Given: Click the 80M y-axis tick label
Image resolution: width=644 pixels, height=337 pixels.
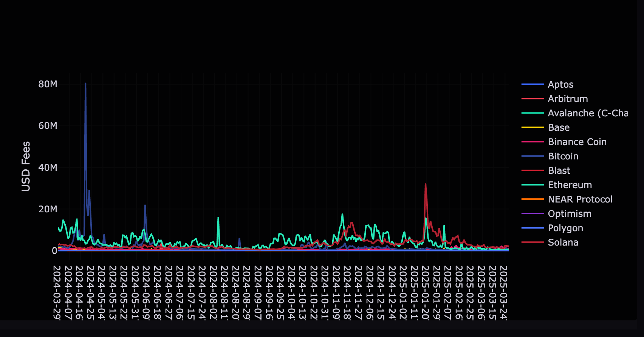Looking at the screenshot, I should 48,84.
